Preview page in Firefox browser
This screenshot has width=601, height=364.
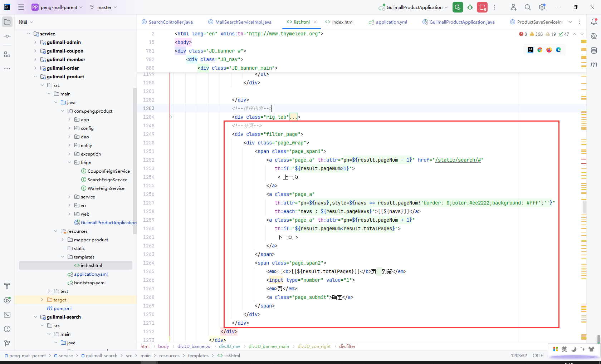click(x=549, y=50)
